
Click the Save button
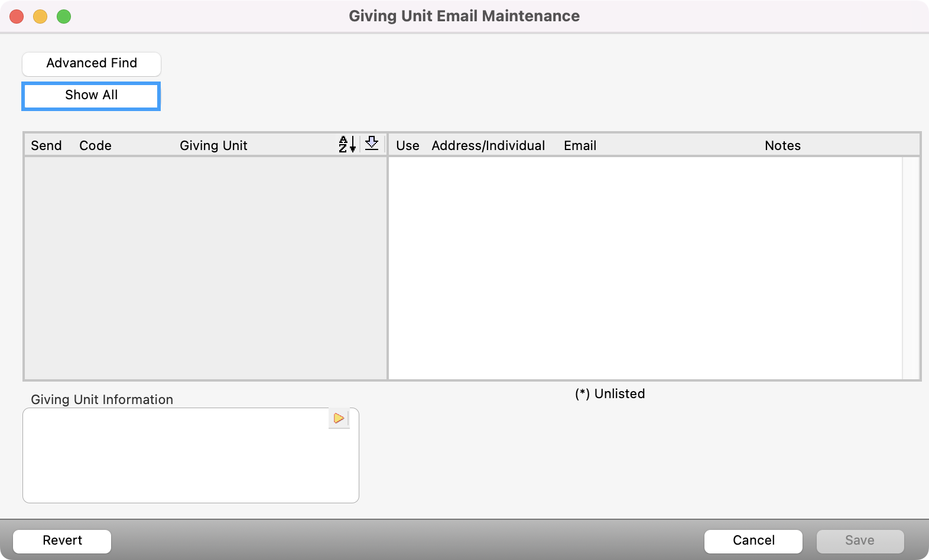[x=859, y=541]
